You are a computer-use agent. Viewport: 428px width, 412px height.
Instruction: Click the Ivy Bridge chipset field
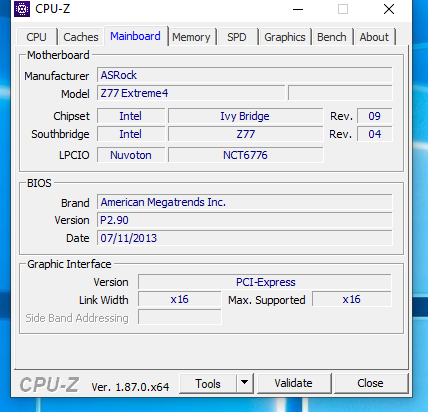click(x=246, y=116)
